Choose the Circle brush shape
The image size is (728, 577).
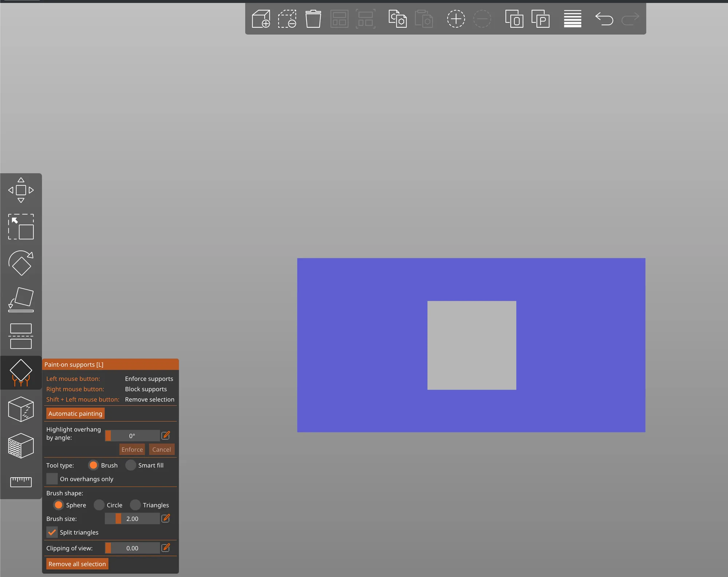[x=99, y=505]
